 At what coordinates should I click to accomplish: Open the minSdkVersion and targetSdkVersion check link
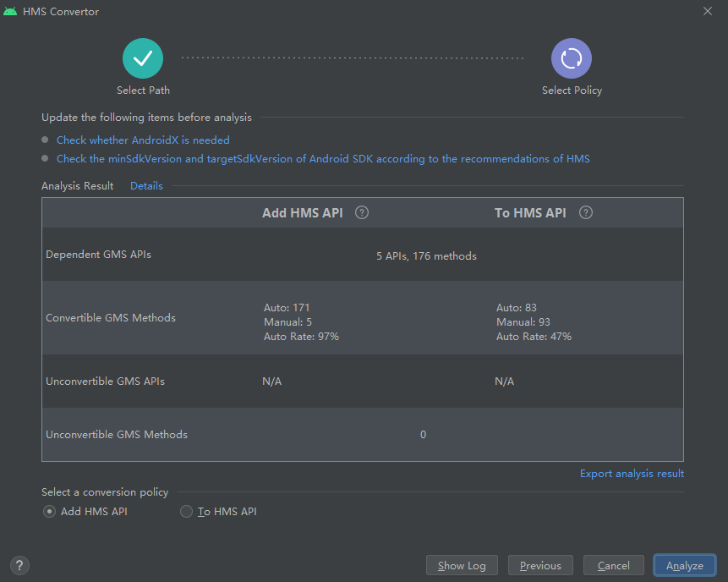(323, 159)
